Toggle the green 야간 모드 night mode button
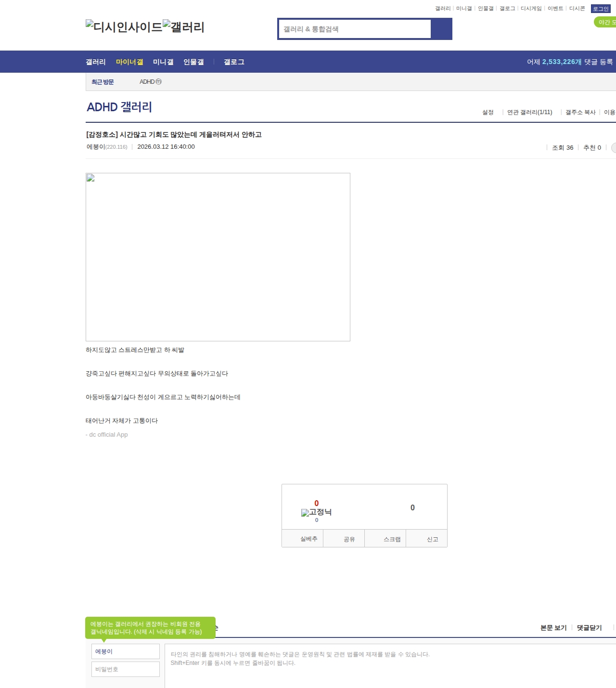Image resolution: width=616 pixels, height=688 pixels. pyautogui.click(x=605, y=22)
